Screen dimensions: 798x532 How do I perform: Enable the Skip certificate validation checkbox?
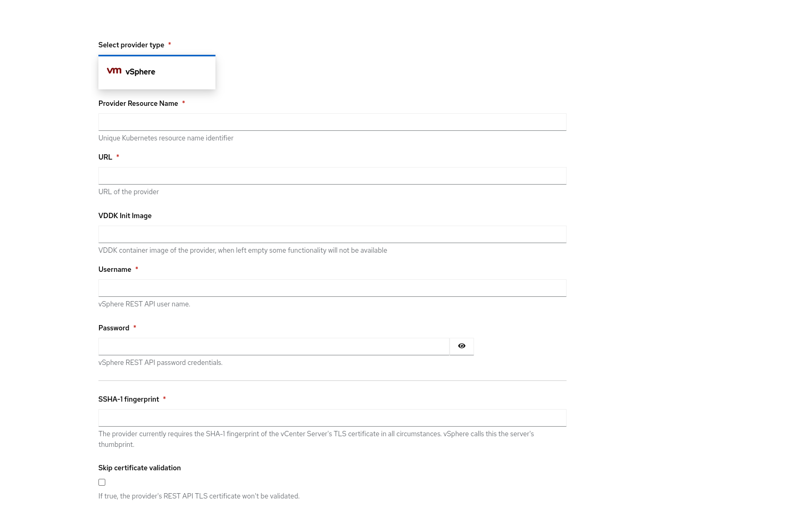pyautogui.click(x=102, y=483)
